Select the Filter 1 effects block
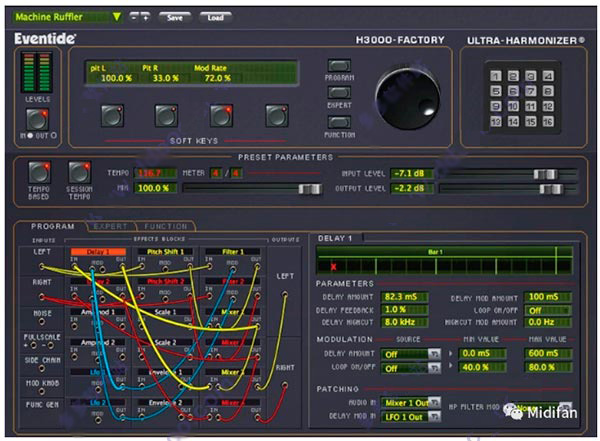The height and width of the screenshot is (441, 600). [233, 252]
